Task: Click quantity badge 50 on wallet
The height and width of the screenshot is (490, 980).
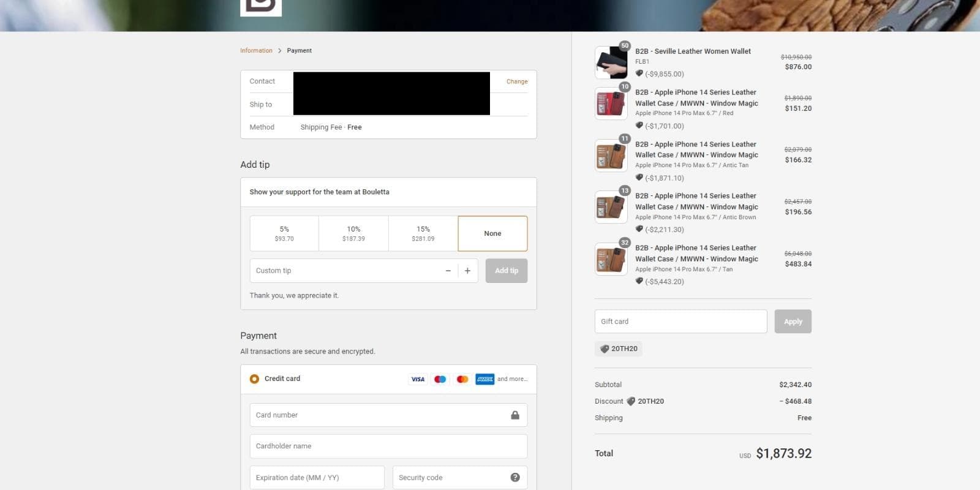Action: (625, 45)
